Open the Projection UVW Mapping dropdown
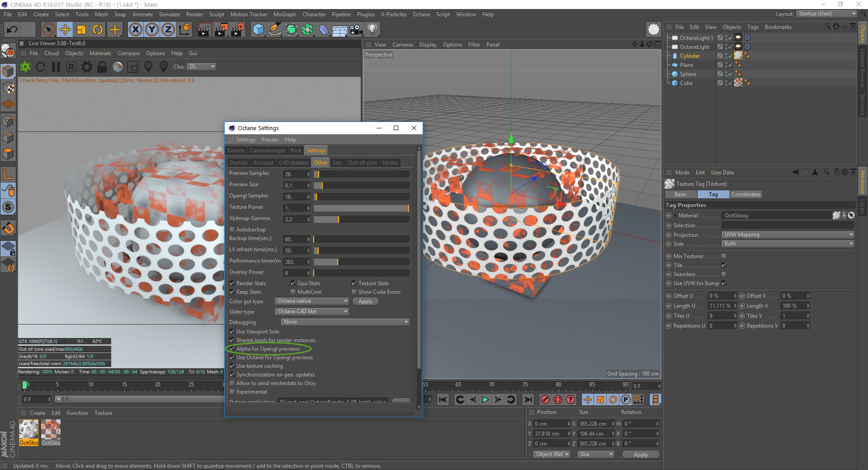This screenshot has height=470, width=868. click(x=788, y=235)
